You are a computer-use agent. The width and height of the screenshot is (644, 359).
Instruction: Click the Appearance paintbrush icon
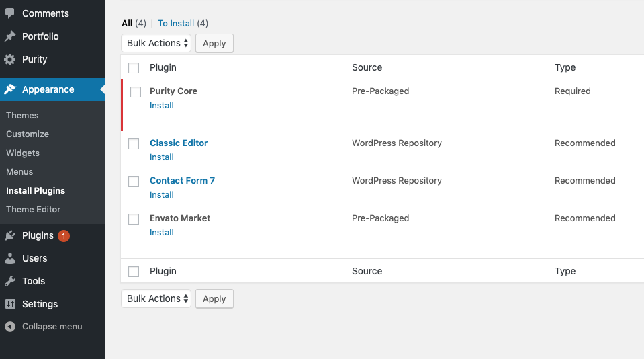10,89
